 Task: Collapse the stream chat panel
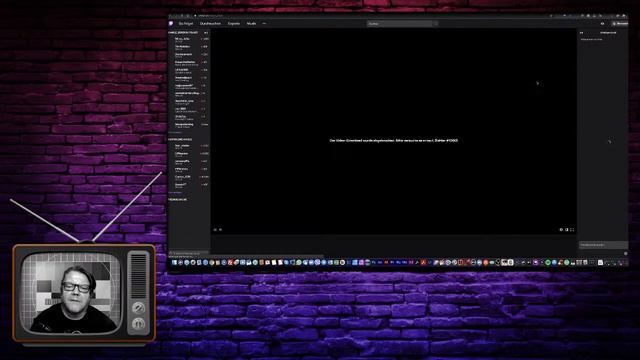point(582,33)
